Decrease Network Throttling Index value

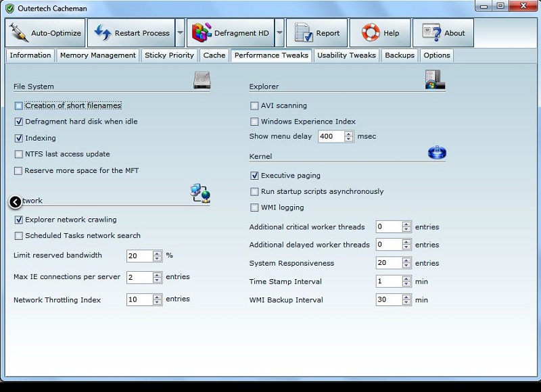[158, 303]
